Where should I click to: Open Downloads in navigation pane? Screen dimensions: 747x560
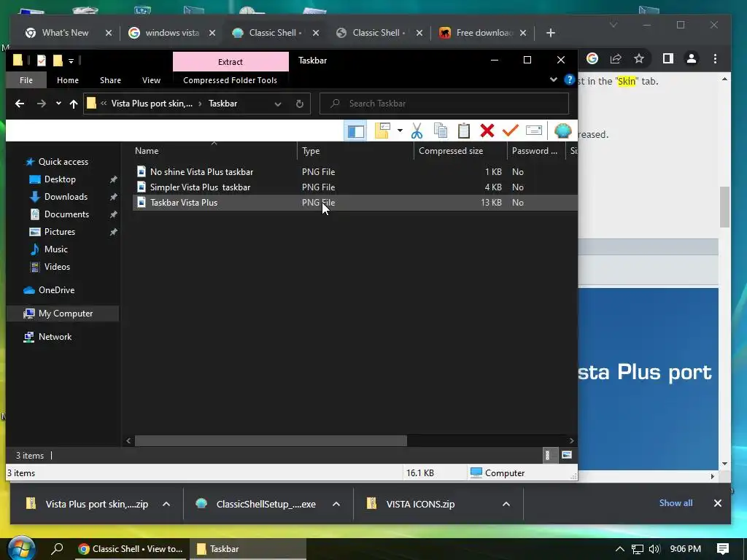click(65, 197)
